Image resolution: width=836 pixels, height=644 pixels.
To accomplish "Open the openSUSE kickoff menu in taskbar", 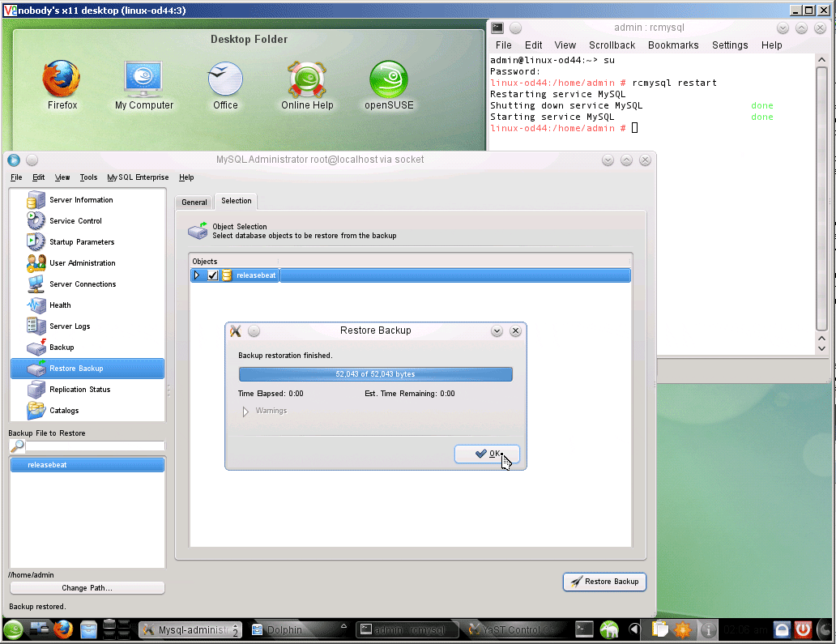I will (13, 629).
